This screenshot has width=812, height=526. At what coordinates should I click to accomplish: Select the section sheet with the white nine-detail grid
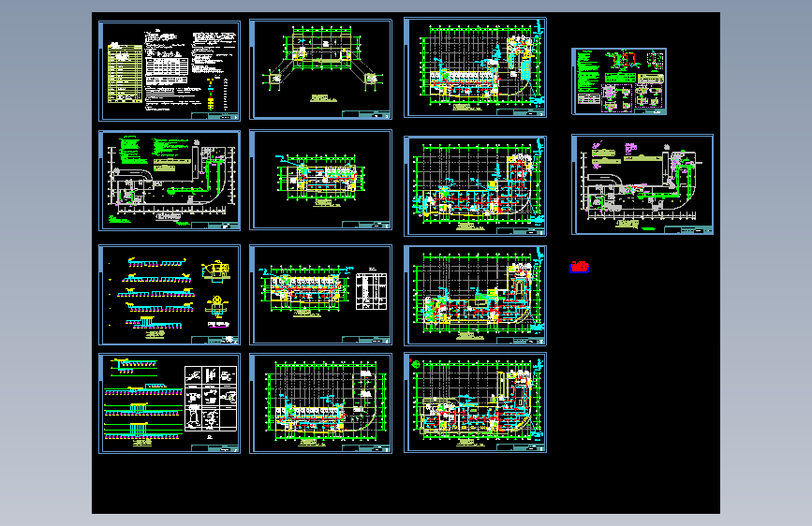click(170, 403)
